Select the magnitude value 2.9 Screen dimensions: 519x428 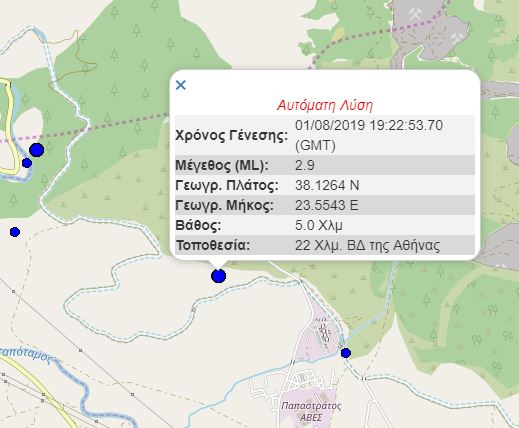click(305, 165)
